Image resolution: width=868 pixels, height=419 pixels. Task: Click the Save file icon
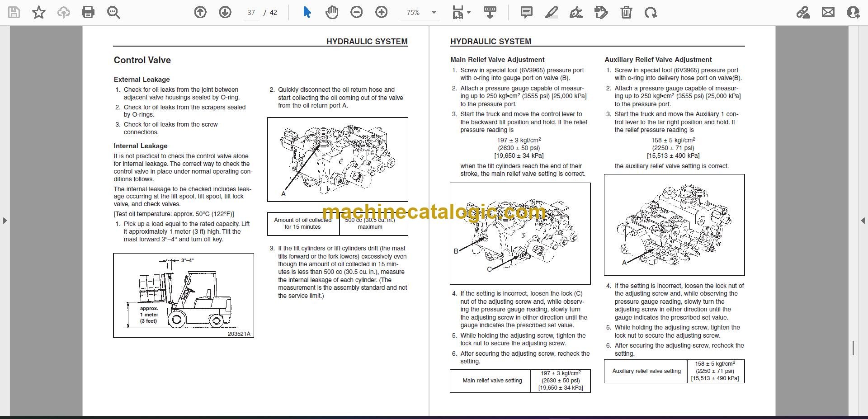click(x=14, y=12)
